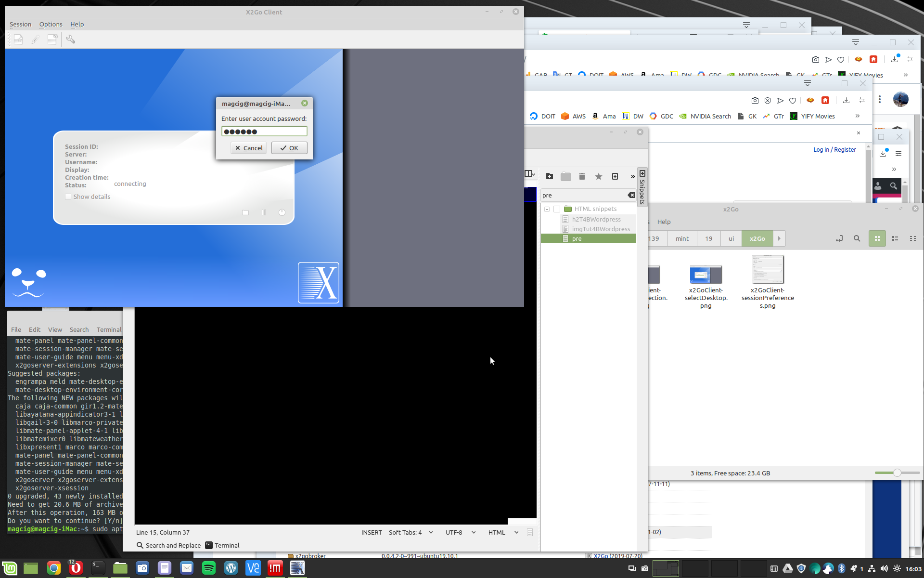
Task: Switch file manager to list view
Action: click(x=895, y=238)
